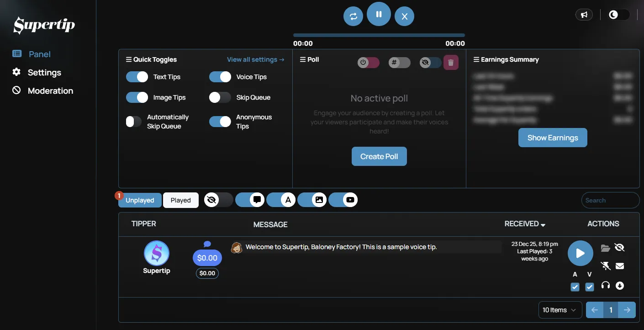Viewport: 644px width, 330px height.
Task: Open the megaphone announcements icon
Action: (x=584, y=15)
